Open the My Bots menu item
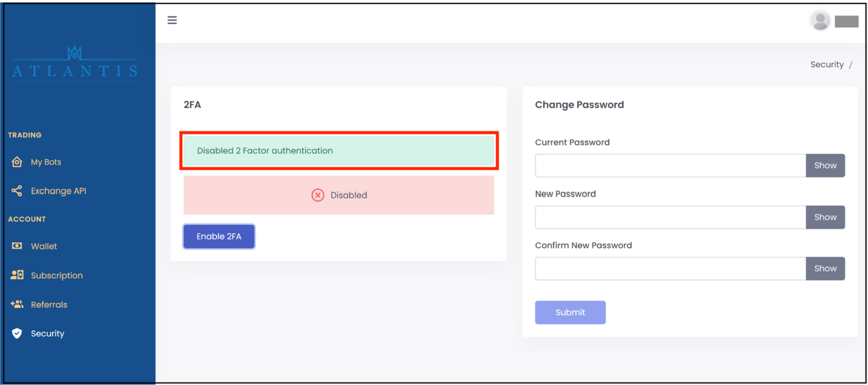The width and height of the screenshot is (868, 385). pos(46,162)
